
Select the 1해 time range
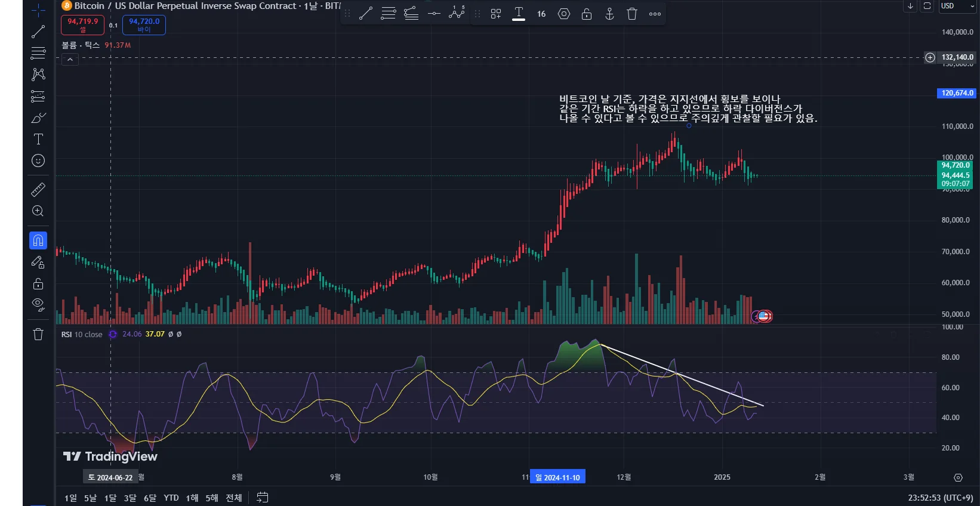coord(192,498)
